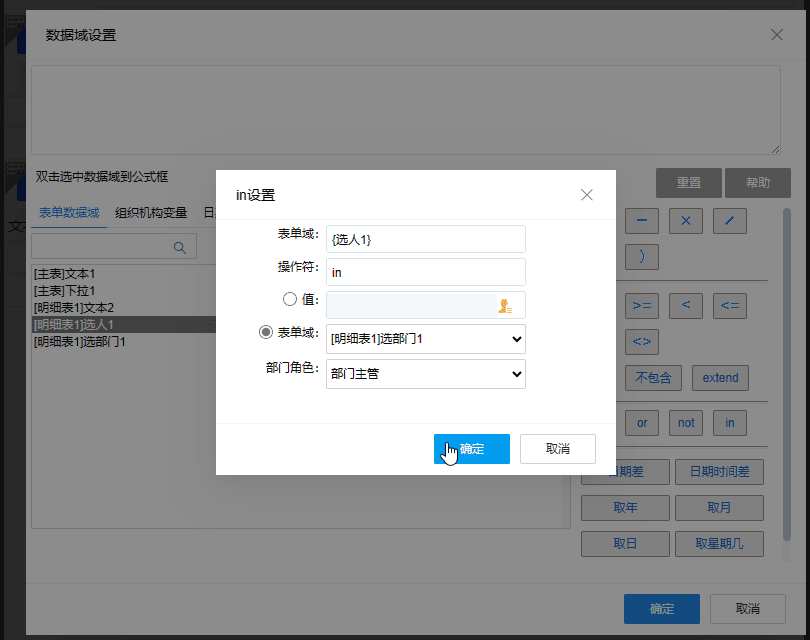Insert the minus operator
810x640 pixels.
pyautogui.click(x=642, y=221)
